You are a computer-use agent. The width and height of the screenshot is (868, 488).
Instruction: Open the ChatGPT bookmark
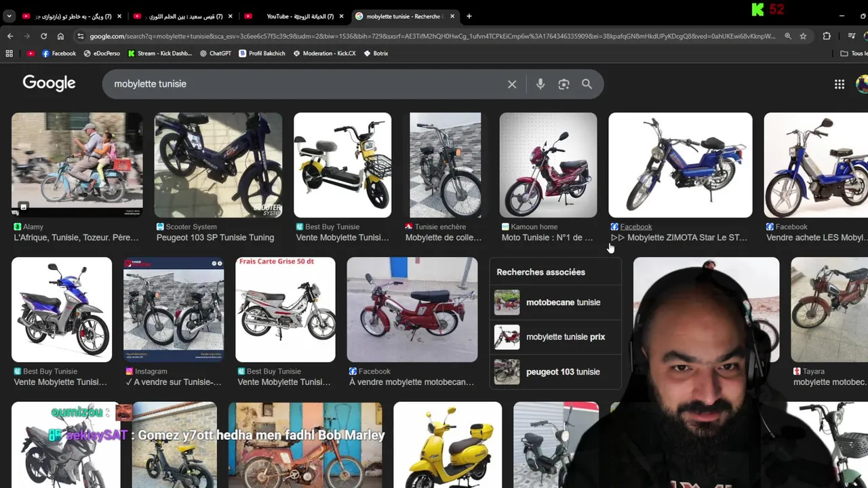click(x=216, y=53)
